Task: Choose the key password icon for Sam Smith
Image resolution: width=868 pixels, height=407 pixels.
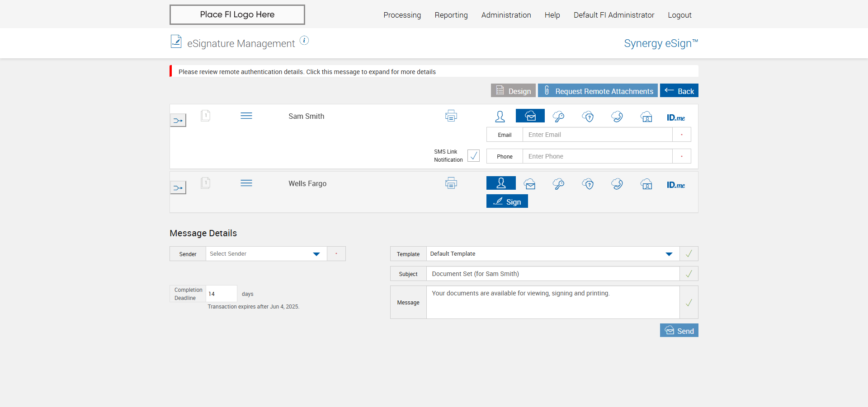Action: click(x=558, y=117)
